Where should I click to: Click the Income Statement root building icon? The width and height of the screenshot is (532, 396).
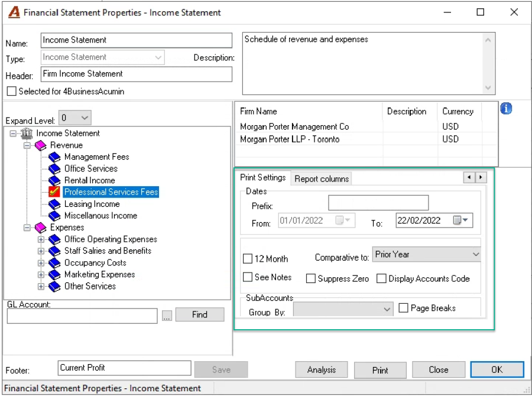pos(27,134)
